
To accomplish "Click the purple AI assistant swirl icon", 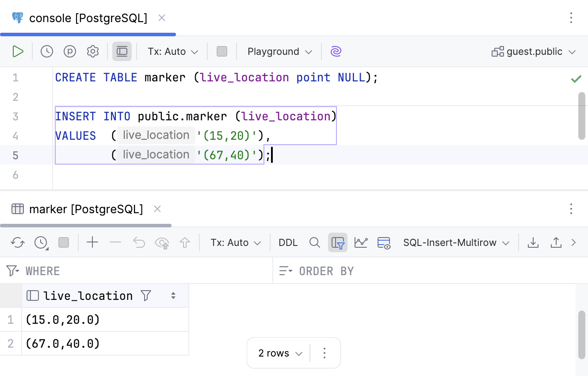I will tap(336, 51).
